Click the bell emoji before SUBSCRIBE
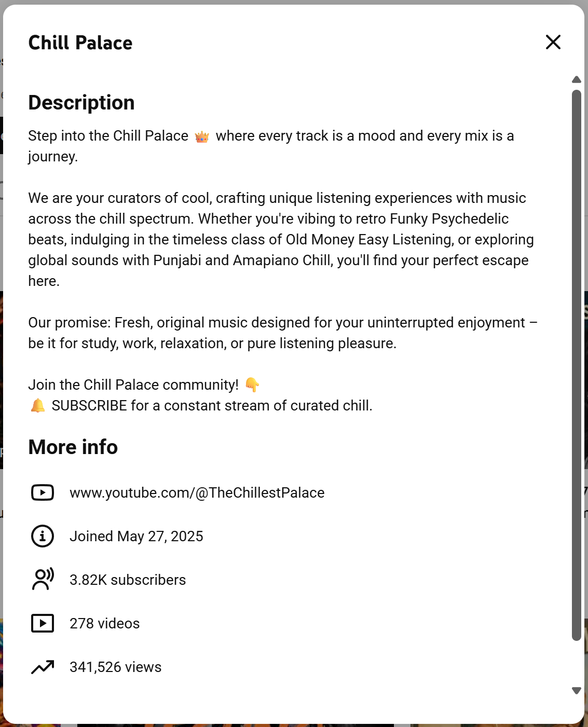The width and height of the screenshot is (588, 727). 38,405
